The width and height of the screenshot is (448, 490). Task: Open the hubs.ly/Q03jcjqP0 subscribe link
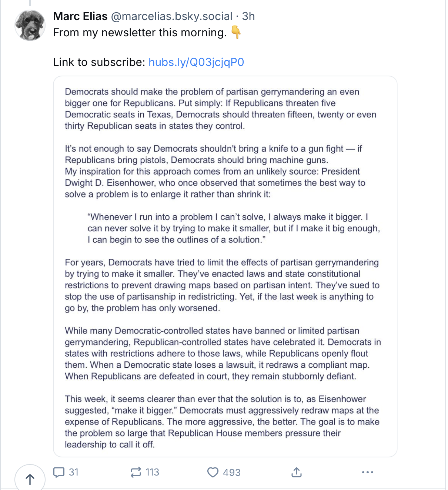tap(196, 62)
